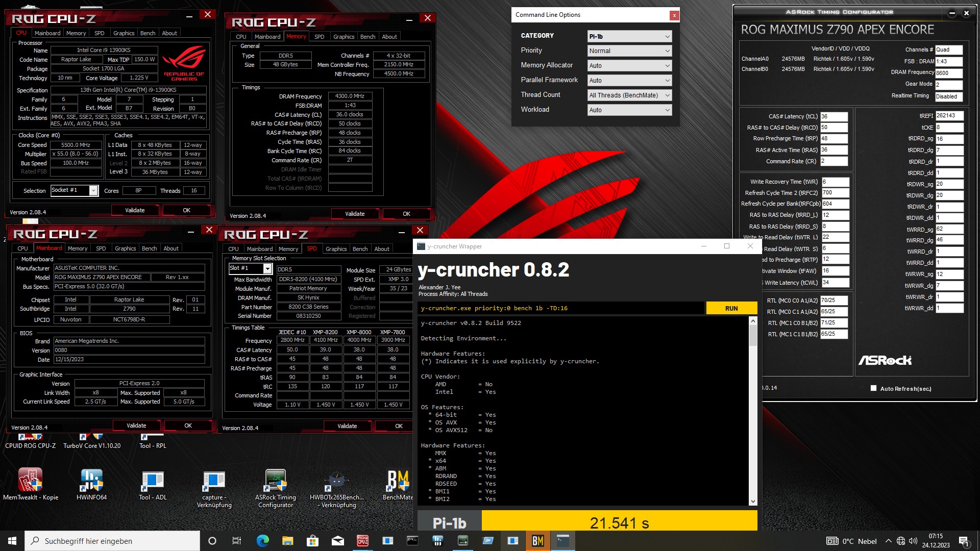Open the capture - Verknüpfung desktop shortcut

tap(214, 489)
